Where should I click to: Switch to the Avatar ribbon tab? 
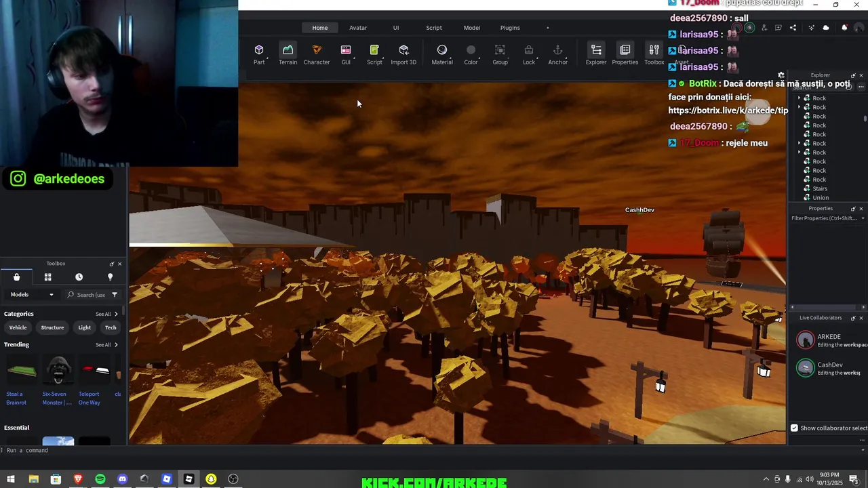click(x=358, y=28)
